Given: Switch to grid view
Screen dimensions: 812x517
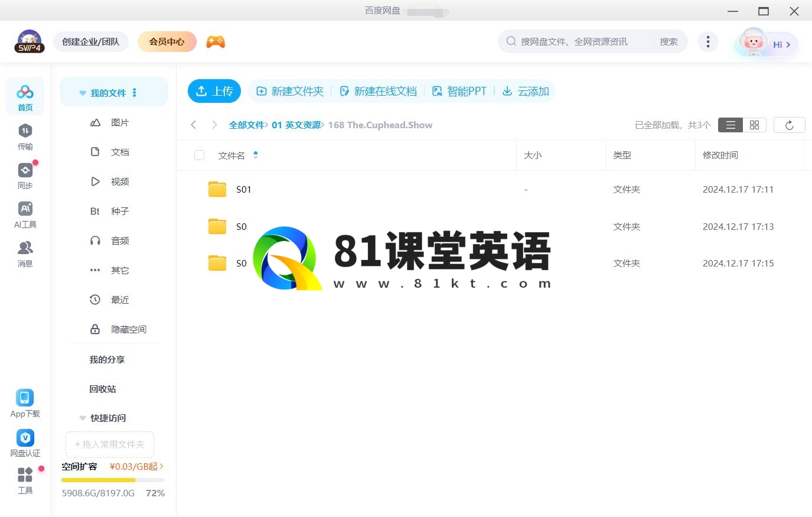Looking at the screenshot, I should click(754, 125).
